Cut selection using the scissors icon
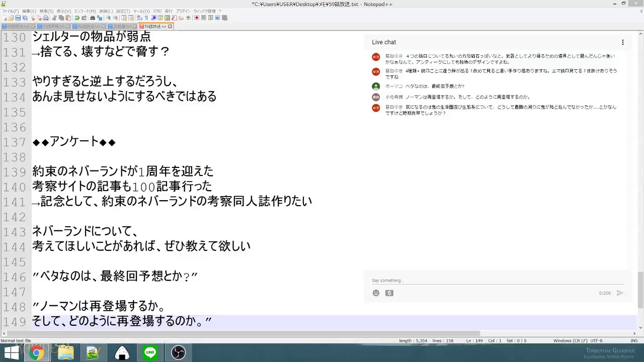Viewport: 644px width, 362px height. (54, 18)
